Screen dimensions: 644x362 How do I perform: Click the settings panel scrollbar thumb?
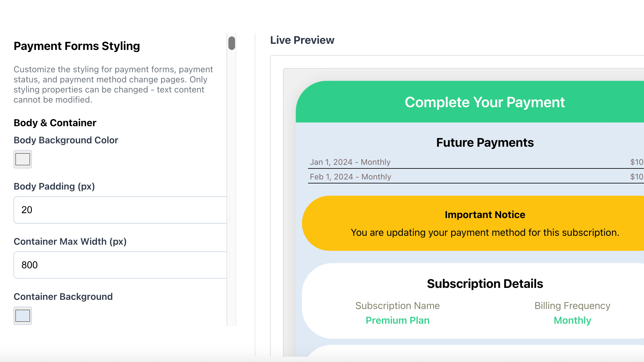(x=232, y=43)
